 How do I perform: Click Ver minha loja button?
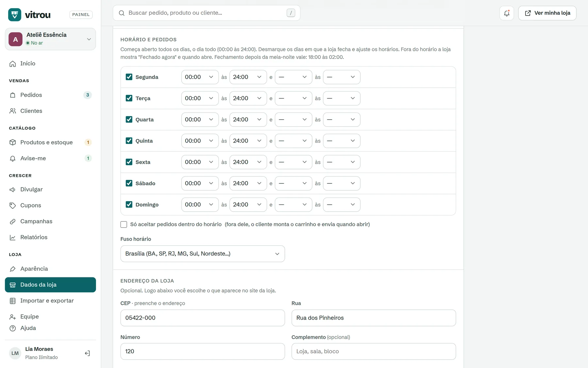[x=547, y=13]
